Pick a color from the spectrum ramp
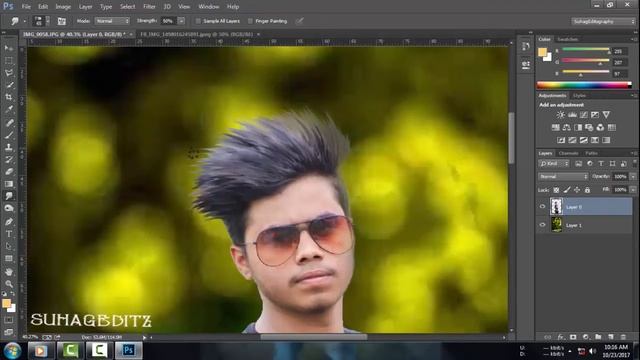 [x=584, y=85]
